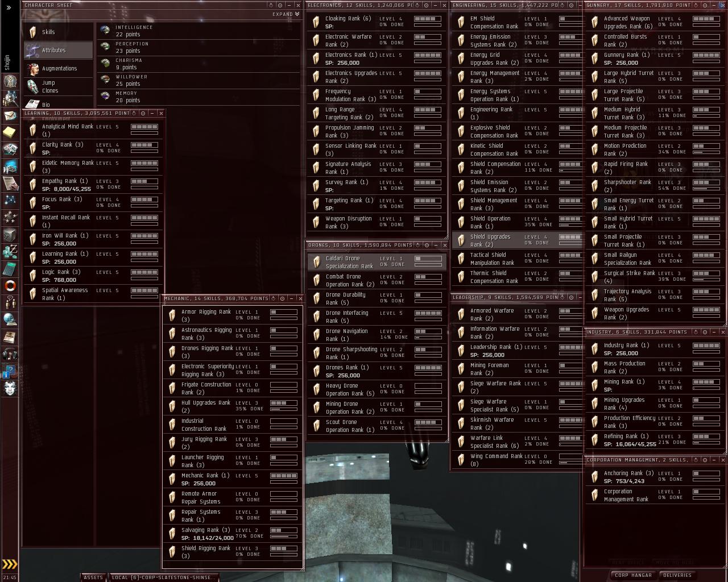Screen dimensions: 728x582
Task: Click the Sharpshooter 54% training progress bar
Action: coord(706,189)
